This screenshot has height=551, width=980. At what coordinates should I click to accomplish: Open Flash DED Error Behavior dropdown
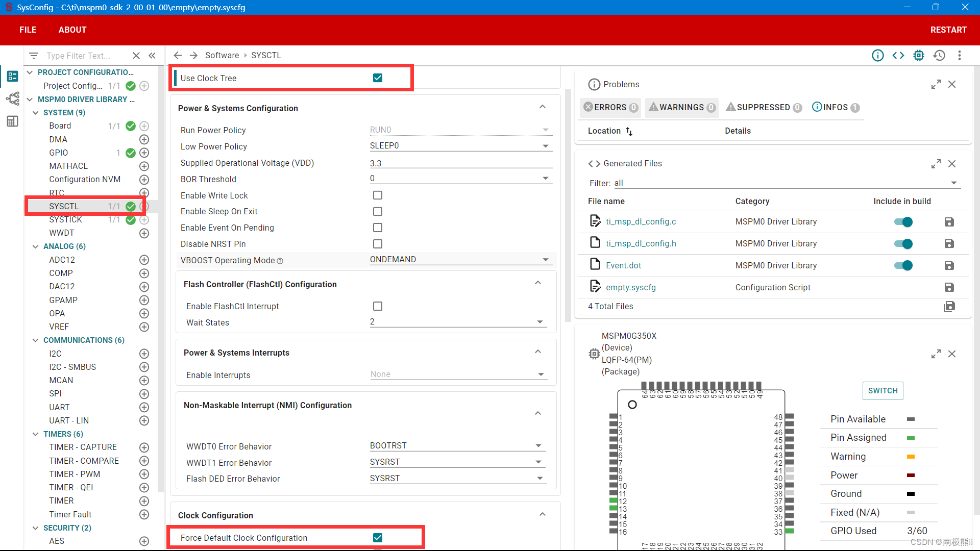point(457,478)
